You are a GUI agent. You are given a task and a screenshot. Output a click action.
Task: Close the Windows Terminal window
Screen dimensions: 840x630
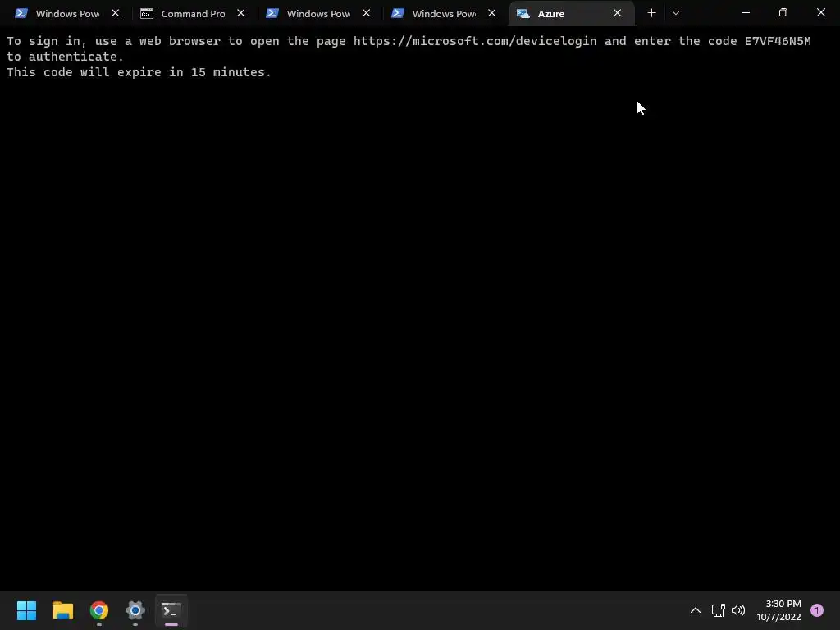click(820, 13)
